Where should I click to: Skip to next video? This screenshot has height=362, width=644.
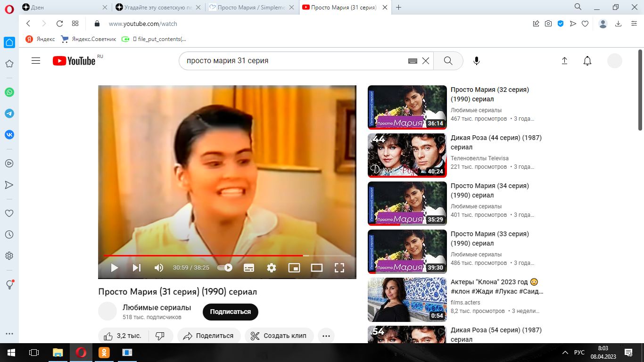tap(137, 268)
